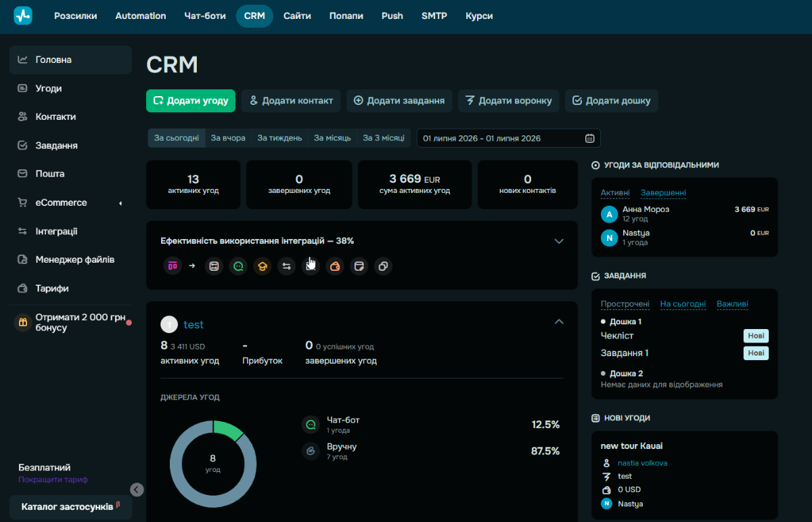Click the Покращити тариф link
The image size is (812, 522).
pos(53,479)
